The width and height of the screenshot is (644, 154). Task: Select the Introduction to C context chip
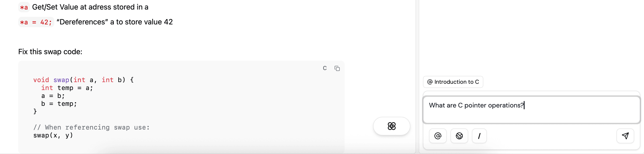click(453, 82)
